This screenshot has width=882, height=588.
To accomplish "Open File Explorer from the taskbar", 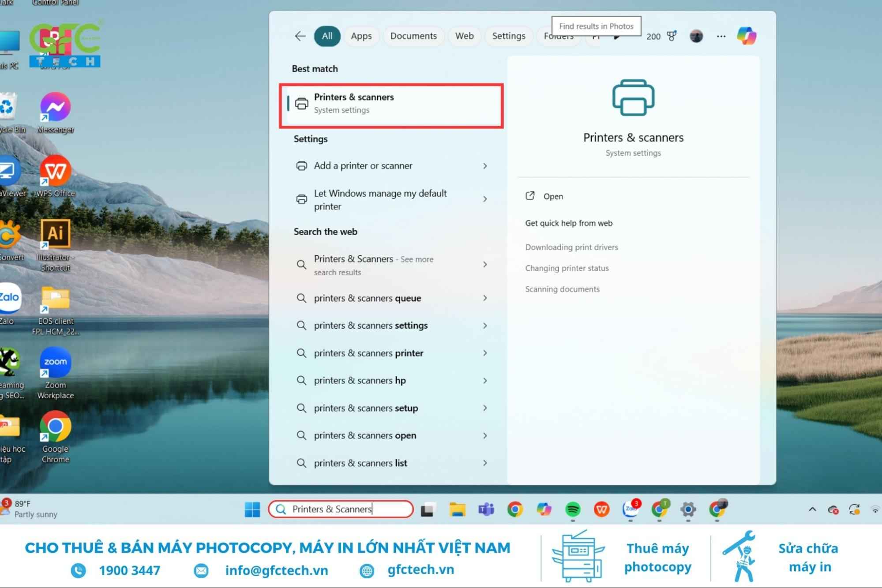I will (457, 510).
